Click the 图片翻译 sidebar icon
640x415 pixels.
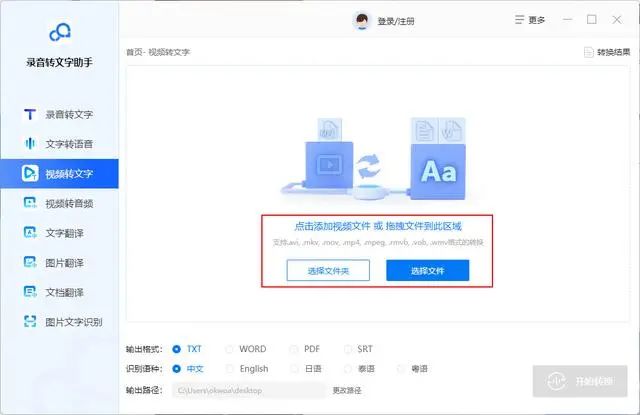click(x=30, y=262)
